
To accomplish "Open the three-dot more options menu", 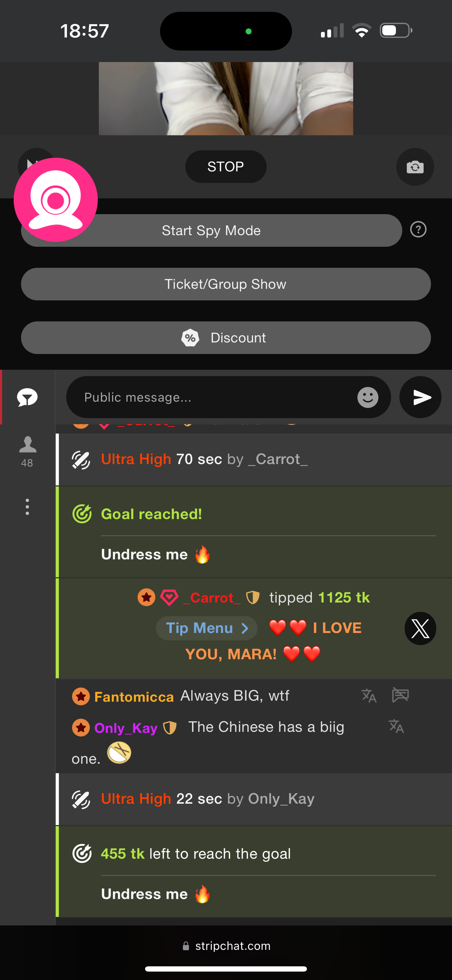I will [27, 507].
